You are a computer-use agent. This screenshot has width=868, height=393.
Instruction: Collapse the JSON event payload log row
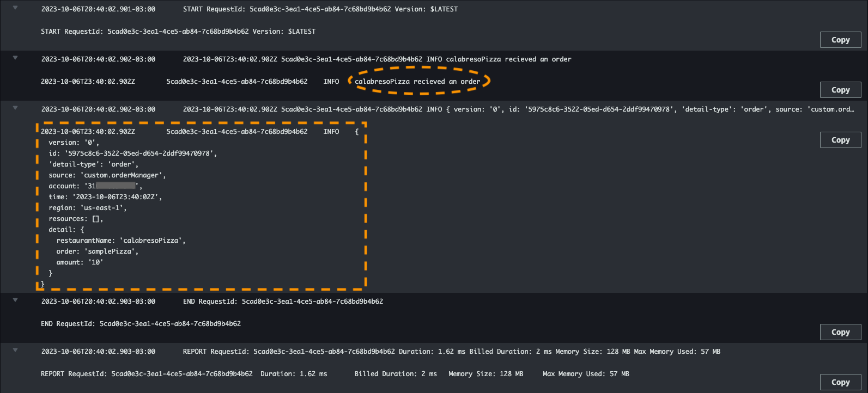(15, 108)
